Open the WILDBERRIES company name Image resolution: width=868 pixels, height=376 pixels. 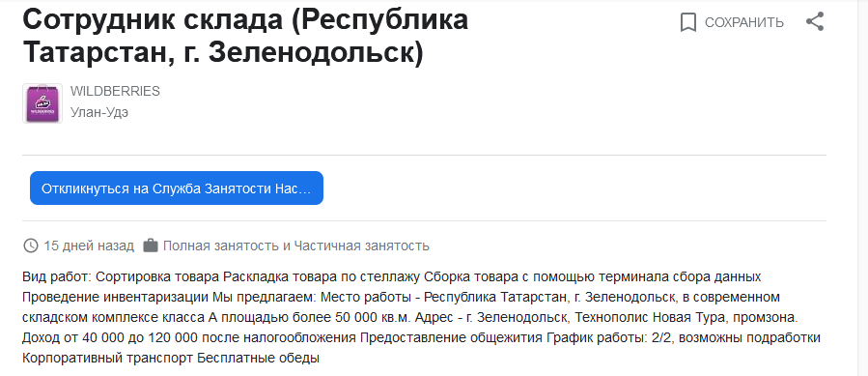point(115,92)
